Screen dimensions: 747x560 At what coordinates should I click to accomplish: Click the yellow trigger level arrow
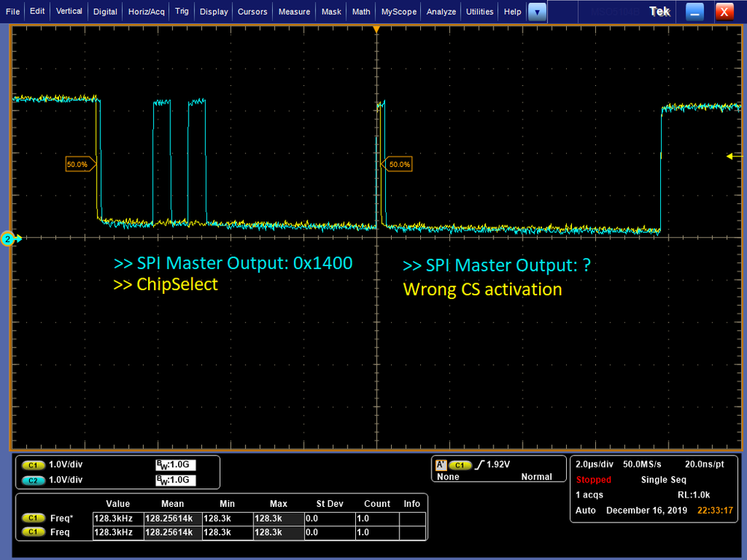(734, 156)
